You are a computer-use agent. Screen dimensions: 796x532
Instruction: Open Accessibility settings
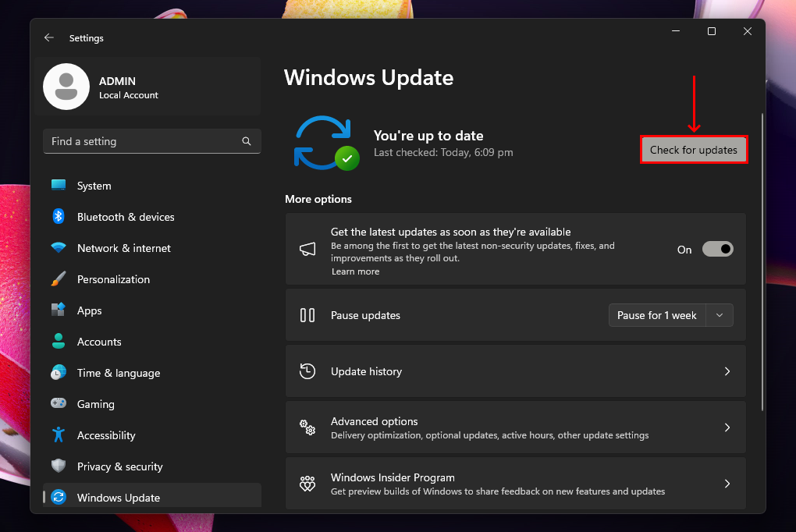pos(152,435)
